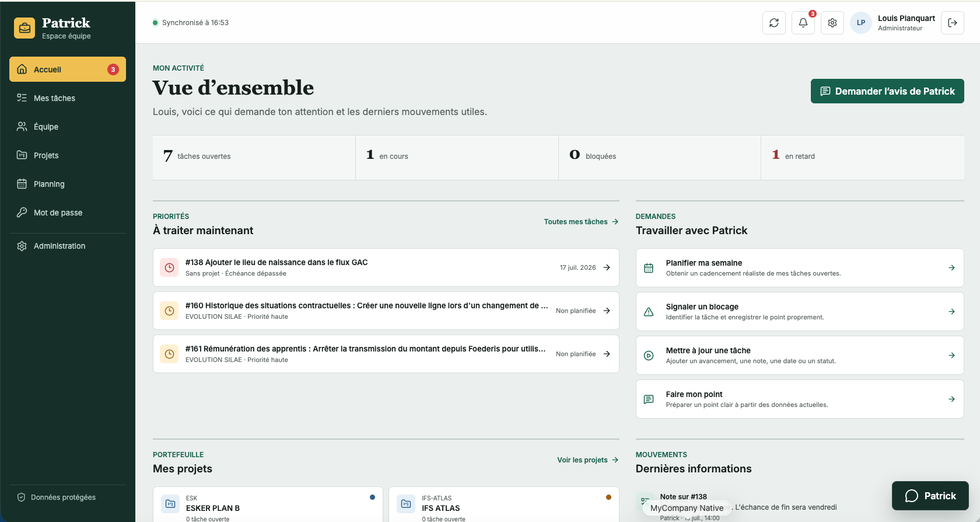Follow the Toutes mes tâches link
980x522 pixels.
(x=581, y=222)
